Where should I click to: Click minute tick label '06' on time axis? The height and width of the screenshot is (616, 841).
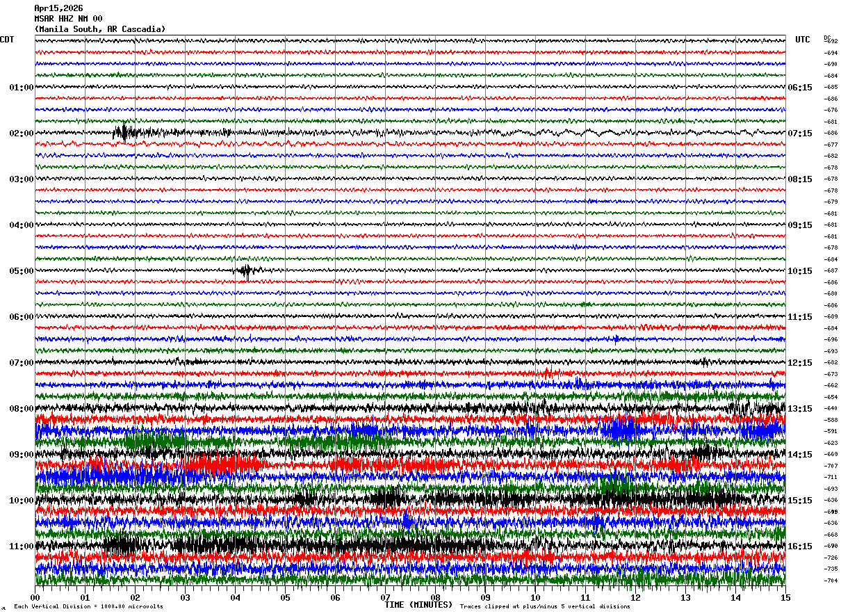click(x=336, y=598)
